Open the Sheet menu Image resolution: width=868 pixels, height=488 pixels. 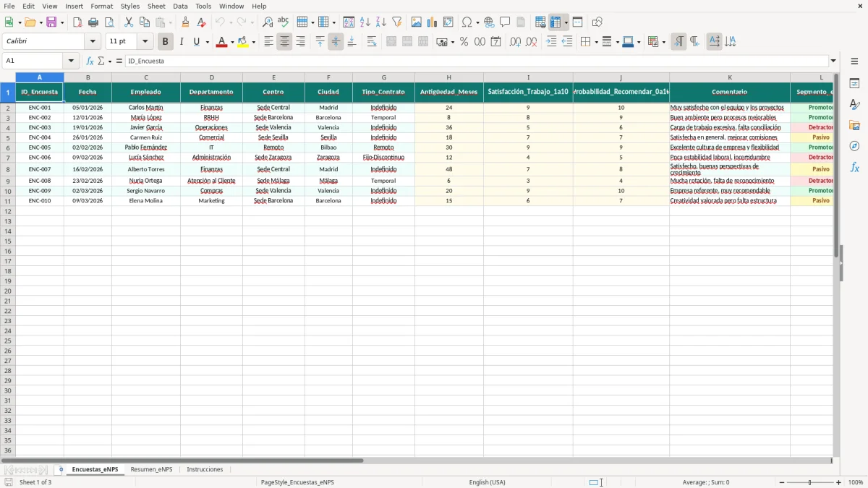pyautogui.click(x=156, y=6)
